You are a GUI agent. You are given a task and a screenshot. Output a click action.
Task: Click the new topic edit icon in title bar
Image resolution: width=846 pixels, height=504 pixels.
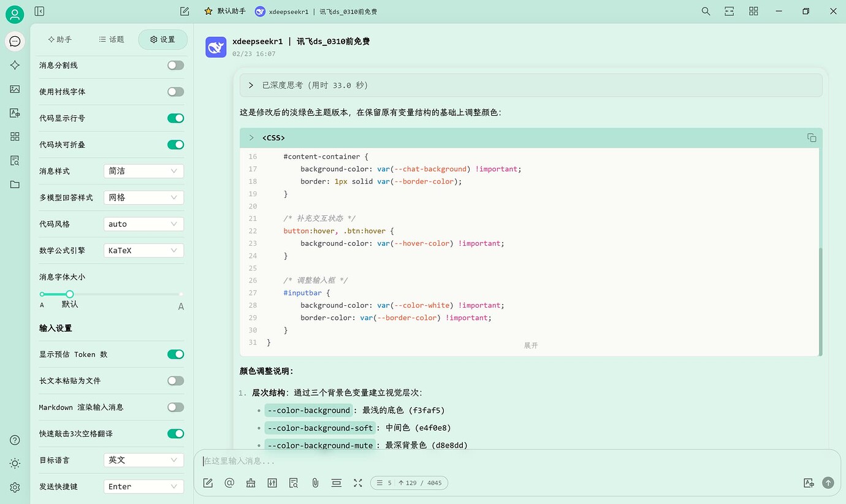pos(185,11)
